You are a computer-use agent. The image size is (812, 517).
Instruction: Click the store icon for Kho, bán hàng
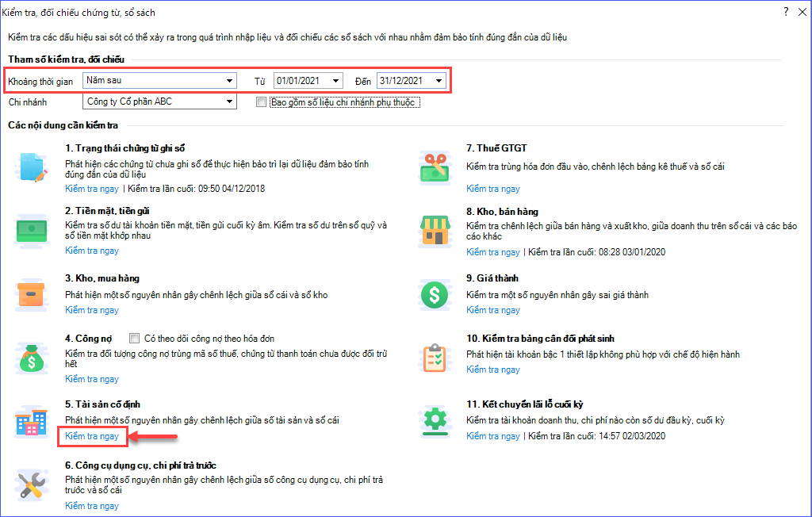click(x=434, y=230)
